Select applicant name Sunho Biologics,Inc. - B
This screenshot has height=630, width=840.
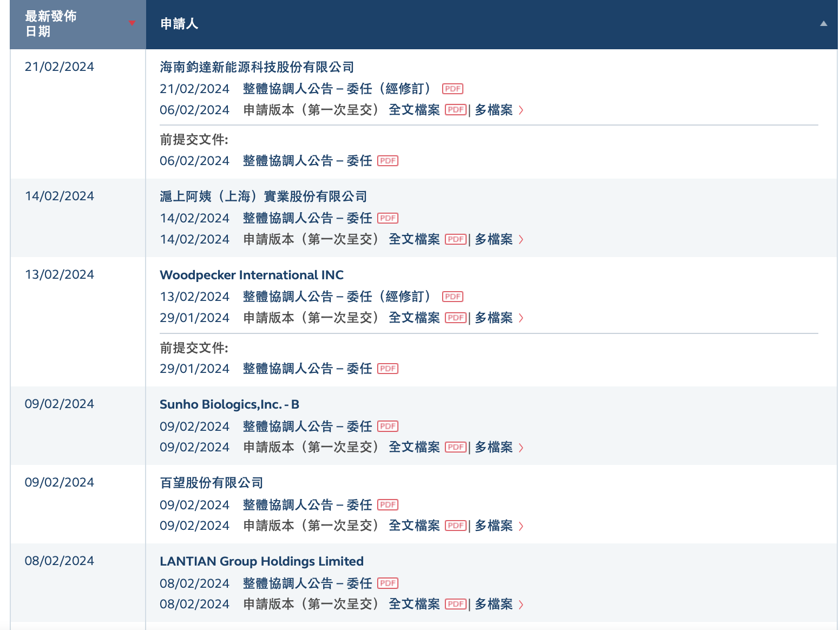[x=229, y=404]
